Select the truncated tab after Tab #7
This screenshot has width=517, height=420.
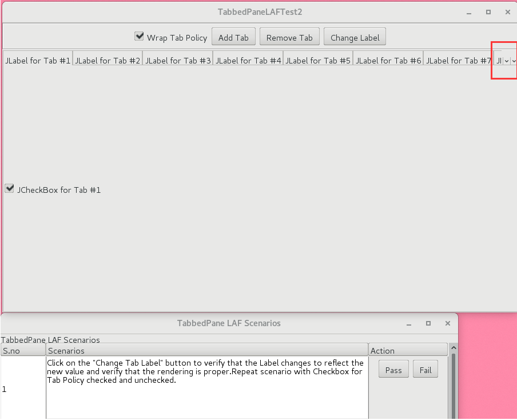point(498,61)
